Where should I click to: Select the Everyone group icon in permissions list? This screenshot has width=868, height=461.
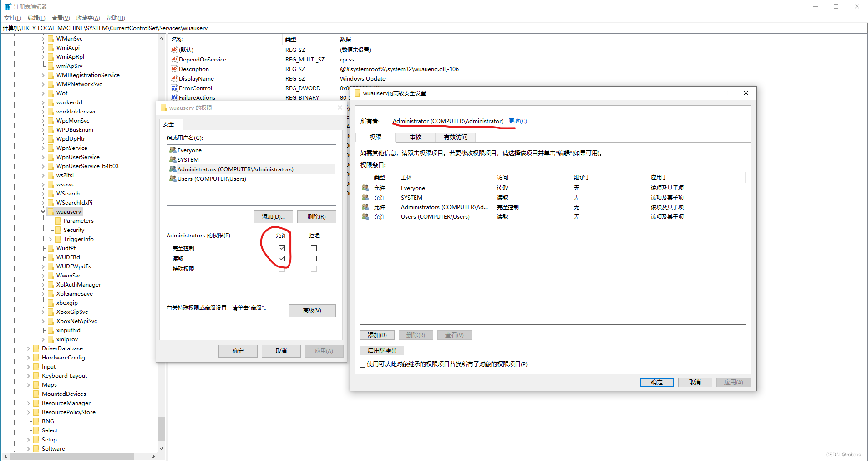[x=173, y=150]
